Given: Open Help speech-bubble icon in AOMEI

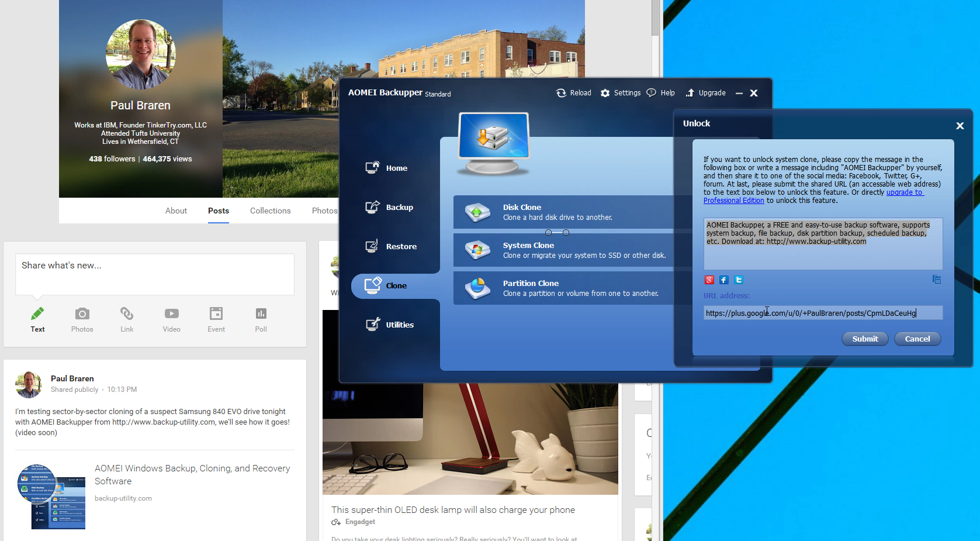Looking at the screenshot, I should pos(652,92).
